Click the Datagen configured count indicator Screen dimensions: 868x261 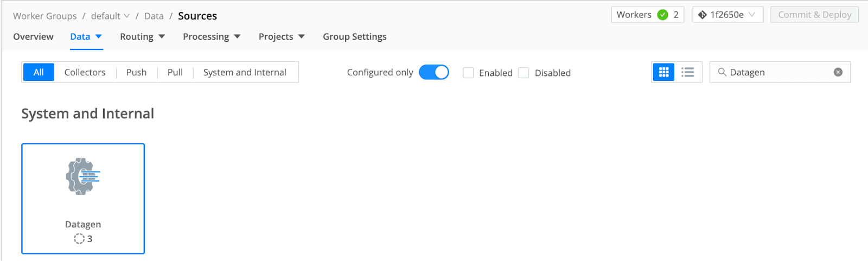(83, 239)
